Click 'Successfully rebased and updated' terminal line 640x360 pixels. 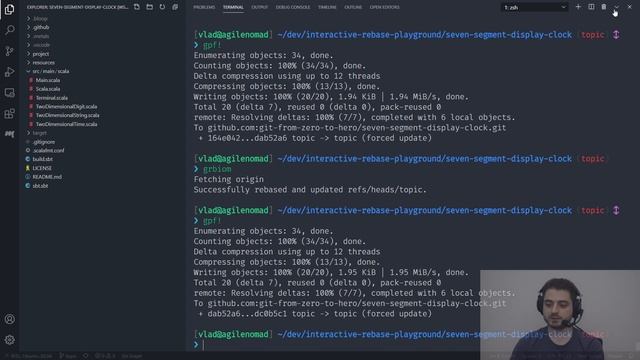coord(310,190)
